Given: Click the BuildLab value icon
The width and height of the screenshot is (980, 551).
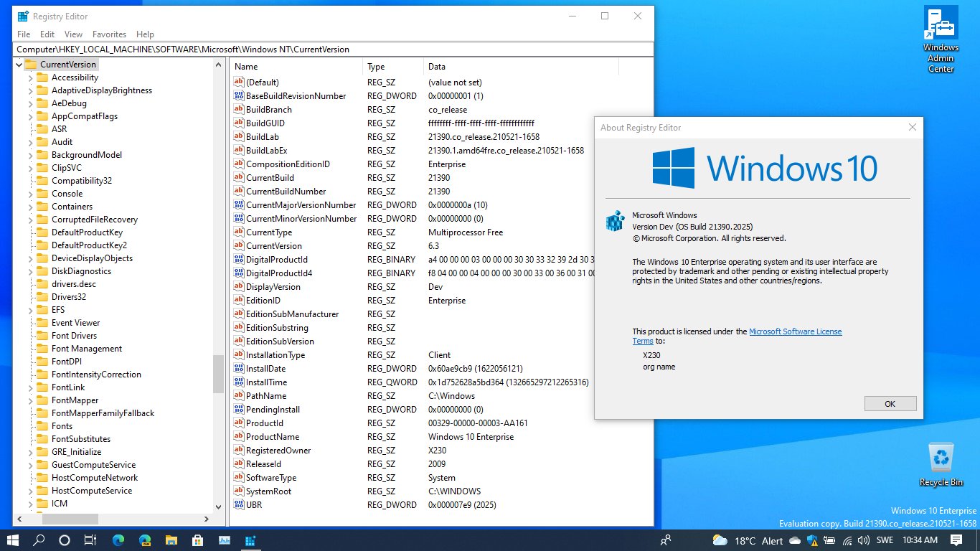Looking at the screenshot, I should click(x=239, y=137).
